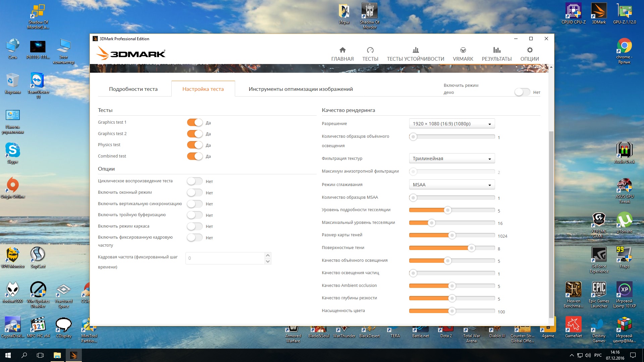Click the ТЕСТЫ gauge icon

coord(370,50)
